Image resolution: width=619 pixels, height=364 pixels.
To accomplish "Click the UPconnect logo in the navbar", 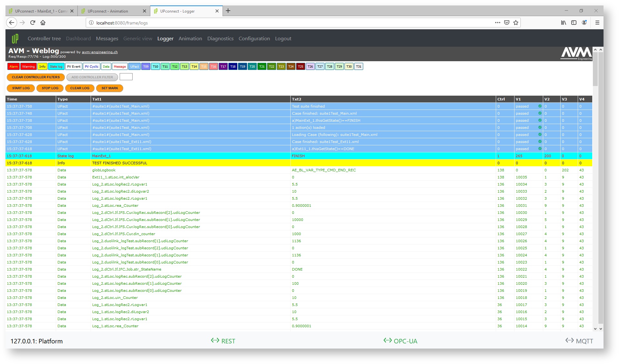I will (15, 39).
